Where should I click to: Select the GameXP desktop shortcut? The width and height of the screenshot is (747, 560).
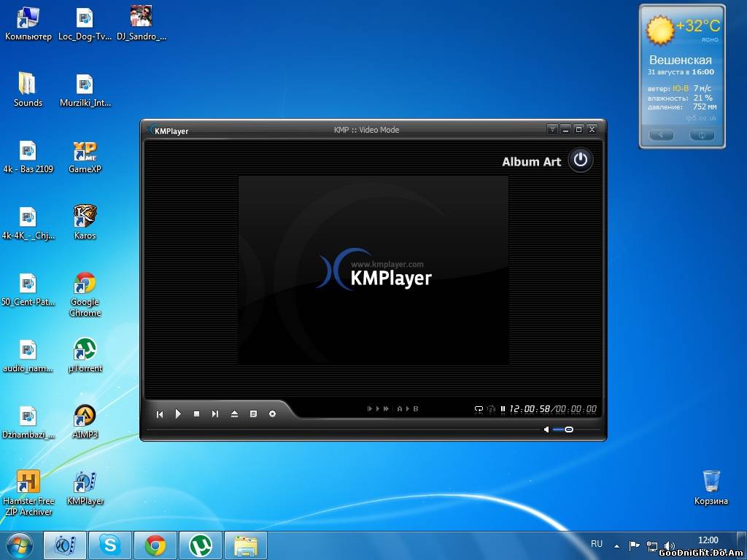point(85,156)
